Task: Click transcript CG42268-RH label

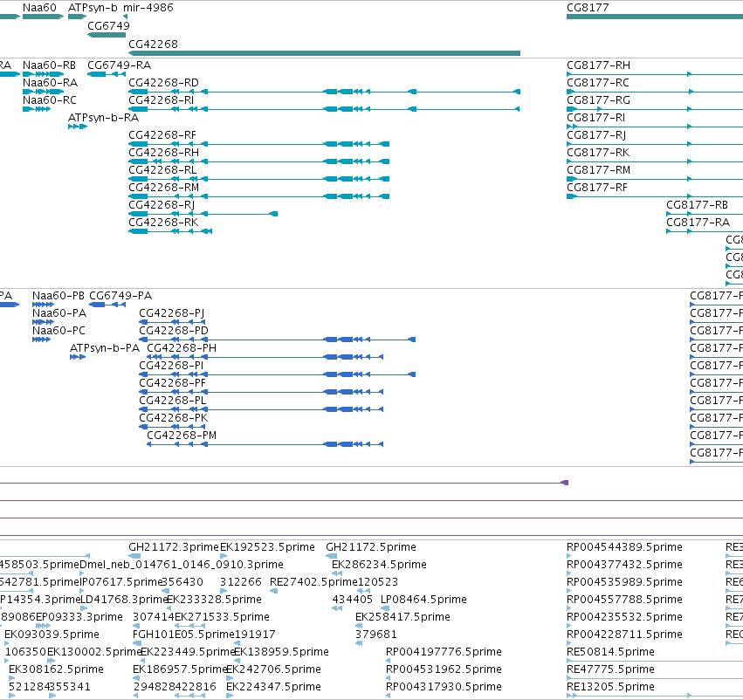Action: point(163,153)
